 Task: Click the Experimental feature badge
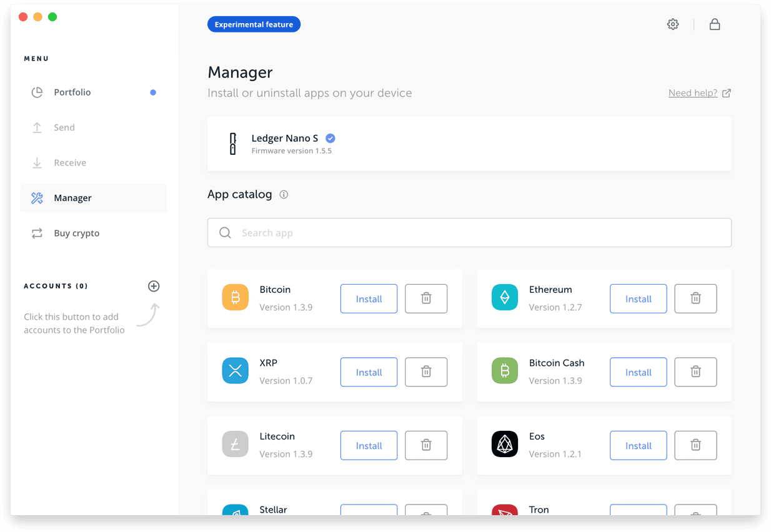[254, 24]
